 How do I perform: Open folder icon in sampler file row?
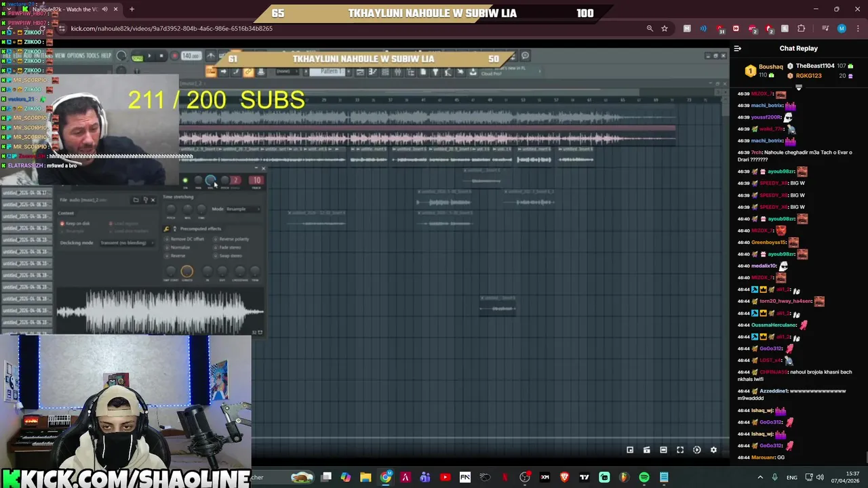coord(136,200)
